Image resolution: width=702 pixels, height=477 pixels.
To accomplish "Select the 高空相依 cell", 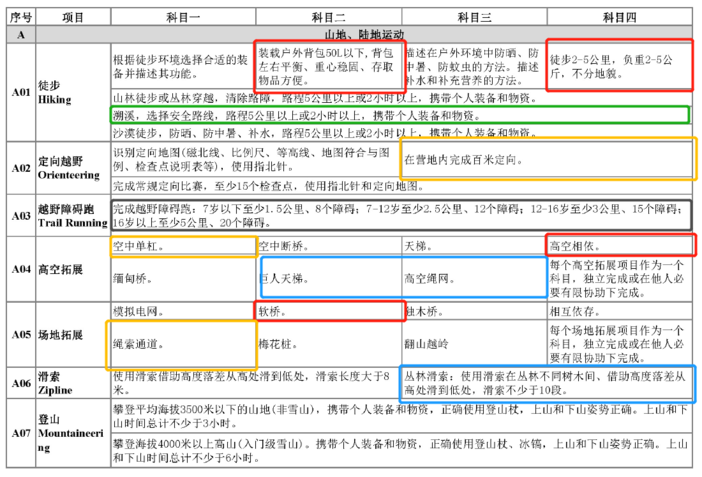I will point(619,245).
